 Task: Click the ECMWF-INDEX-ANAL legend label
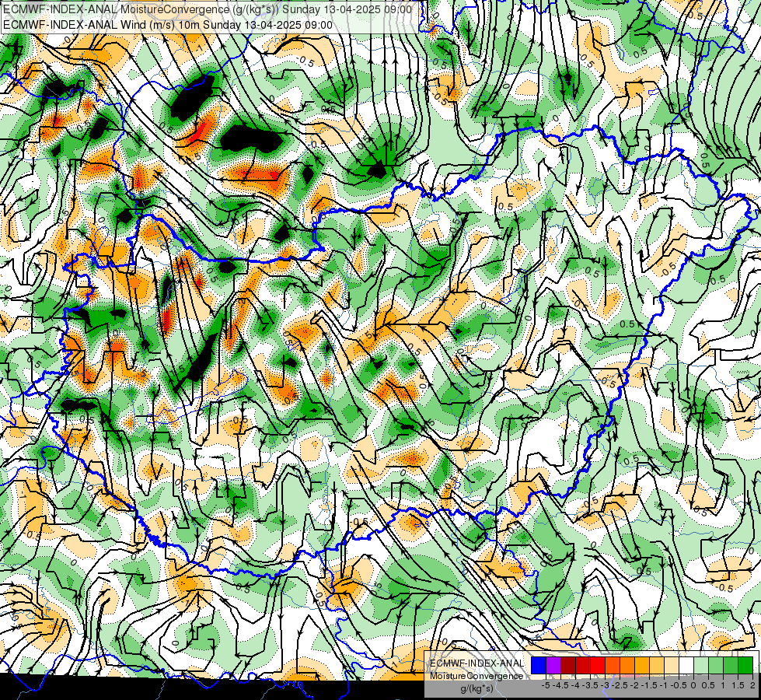(476, 663)
